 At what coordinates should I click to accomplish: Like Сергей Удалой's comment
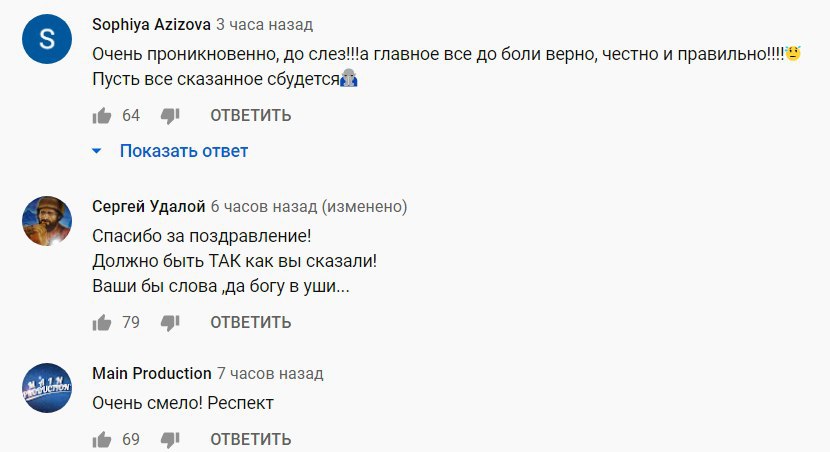tap(101, 322)
